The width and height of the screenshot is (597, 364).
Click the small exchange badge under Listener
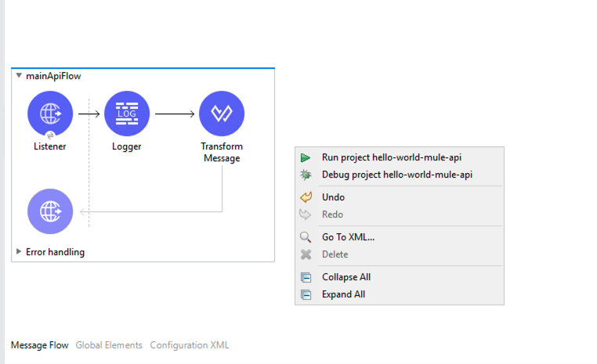point(50,135)
